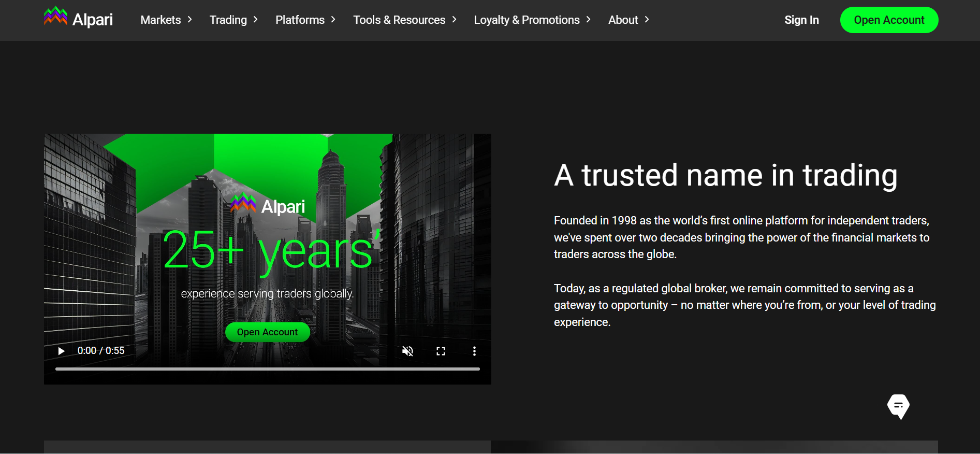Expand the chevron next to Trading
980x454 pixels.
[256, 20]
